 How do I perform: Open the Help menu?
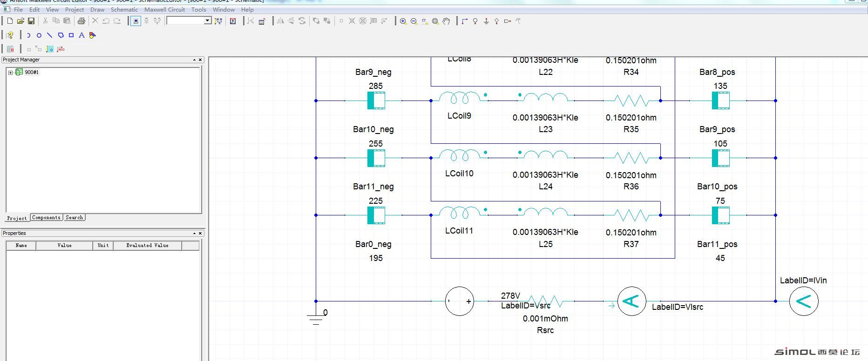click(x=247, y=9)
